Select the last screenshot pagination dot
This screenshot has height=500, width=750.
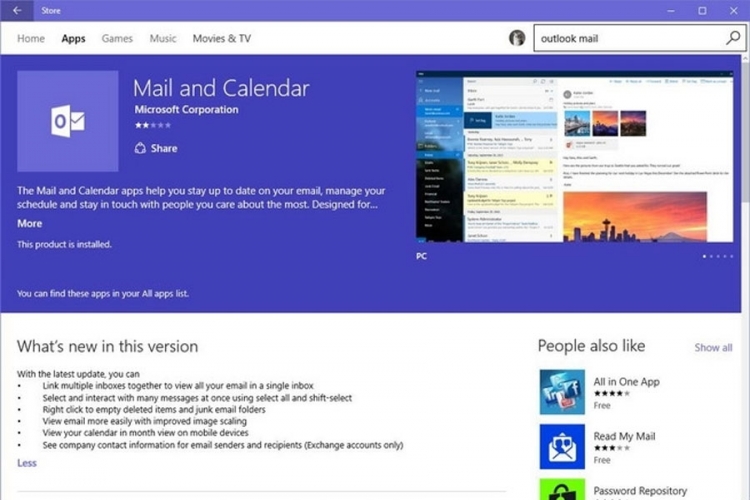(x=731, y=256)
